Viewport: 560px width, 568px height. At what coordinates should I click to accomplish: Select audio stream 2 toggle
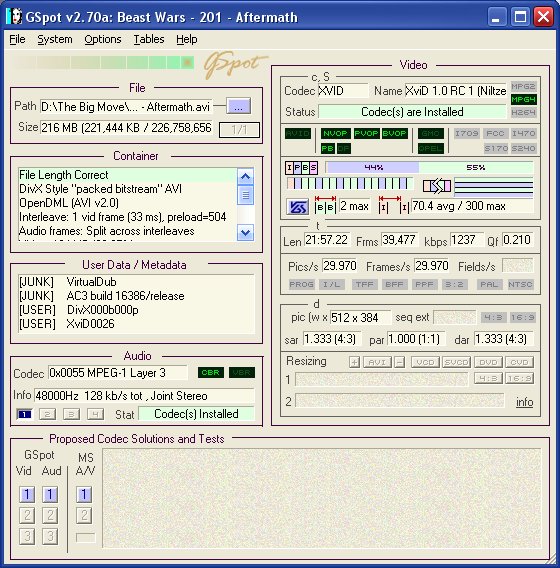(x=47, y=414)
